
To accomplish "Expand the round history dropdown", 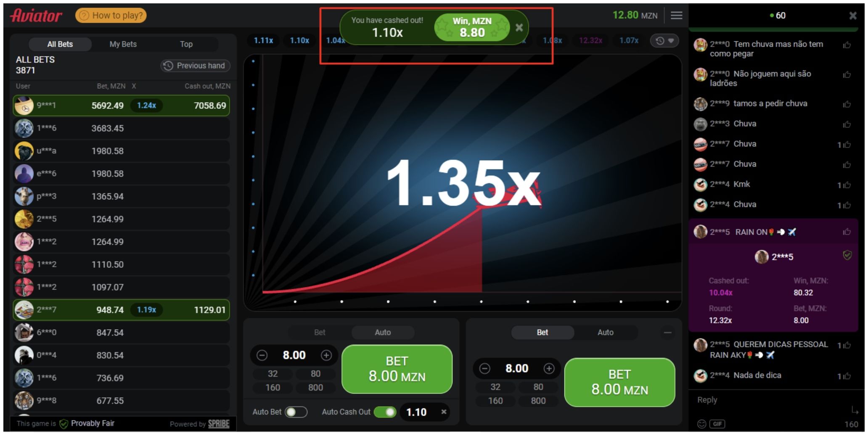I will 664,41.
